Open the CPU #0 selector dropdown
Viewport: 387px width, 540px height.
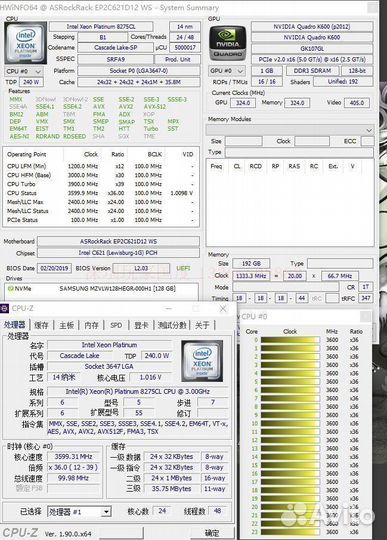[23, 71]
